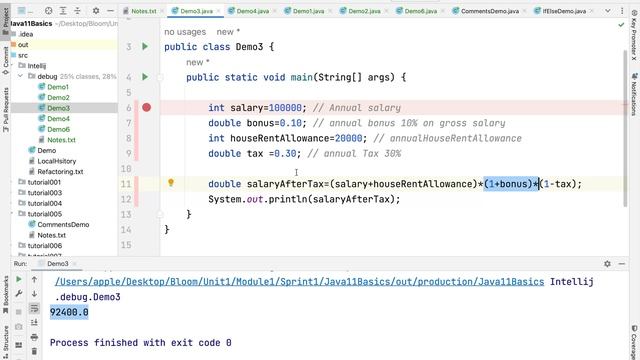The height and width of the screenshot is (360, 640).
Task: Open Run panel settings gear
Action: click(607, 264)
